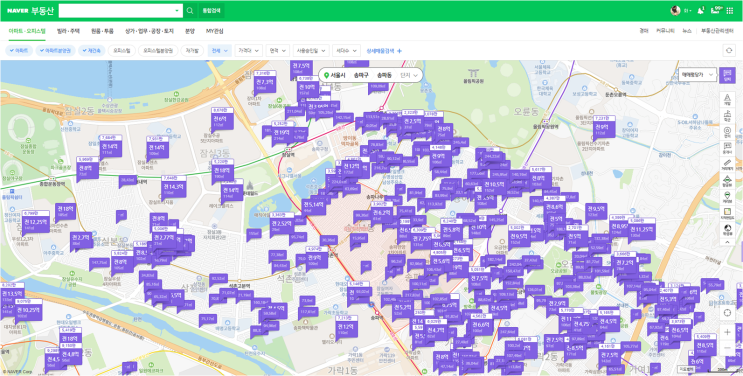Open the 세대수 dropdown

pyautogui.click(x=346, y=51)
